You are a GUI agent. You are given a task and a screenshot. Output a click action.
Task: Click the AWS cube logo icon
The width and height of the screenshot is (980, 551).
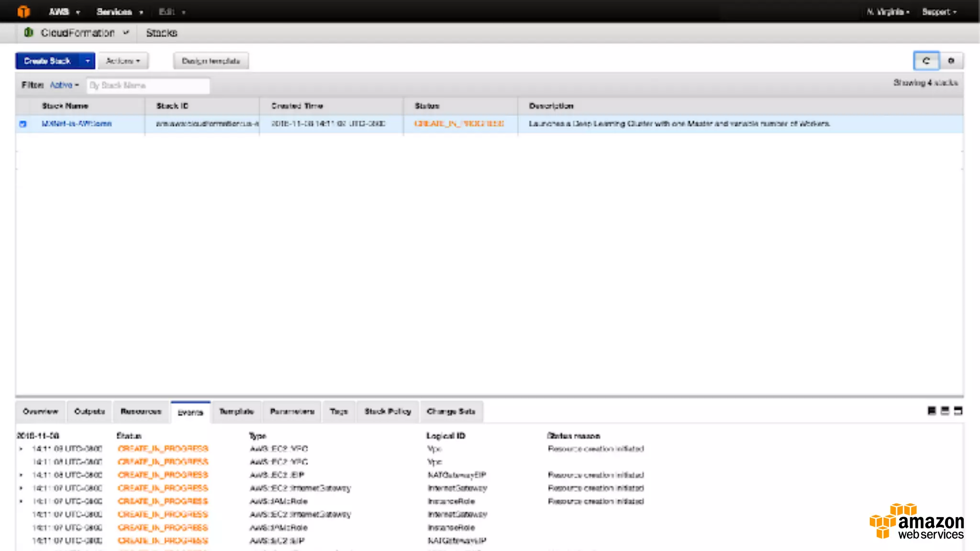pos(23,11)
